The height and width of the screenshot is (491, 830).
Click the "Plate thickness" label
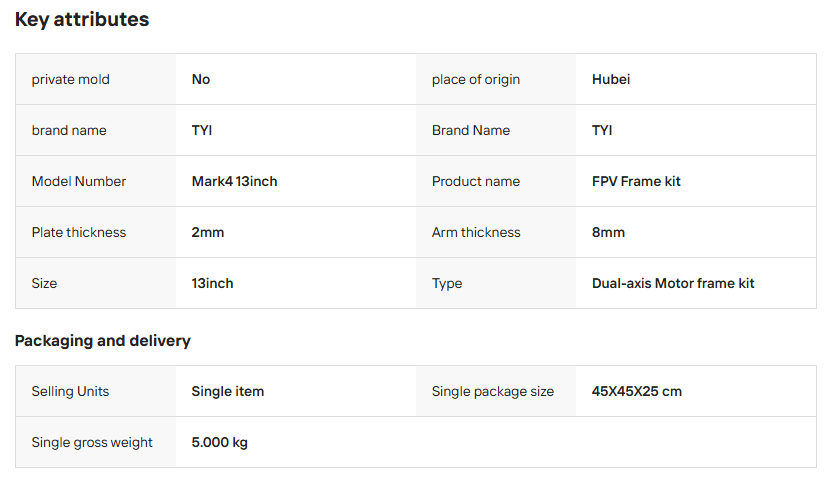(x=79, y=233)
